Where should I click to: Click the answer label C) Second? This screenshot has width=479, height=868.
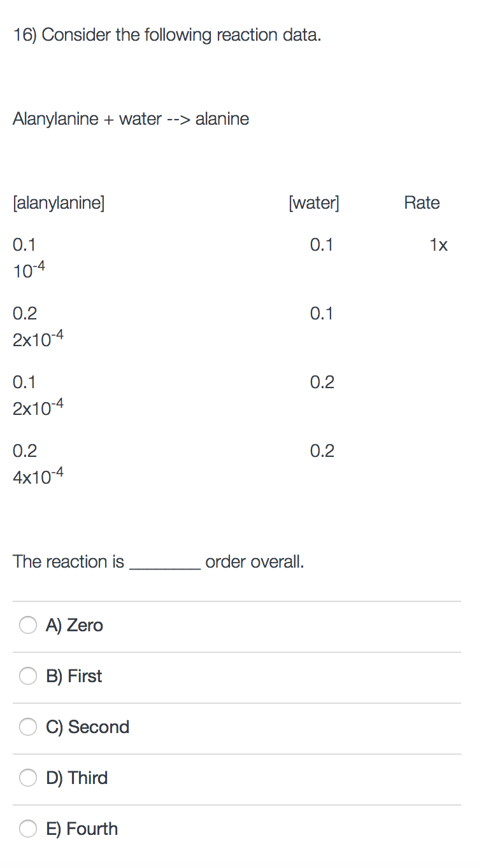click(x=88, y=727)
